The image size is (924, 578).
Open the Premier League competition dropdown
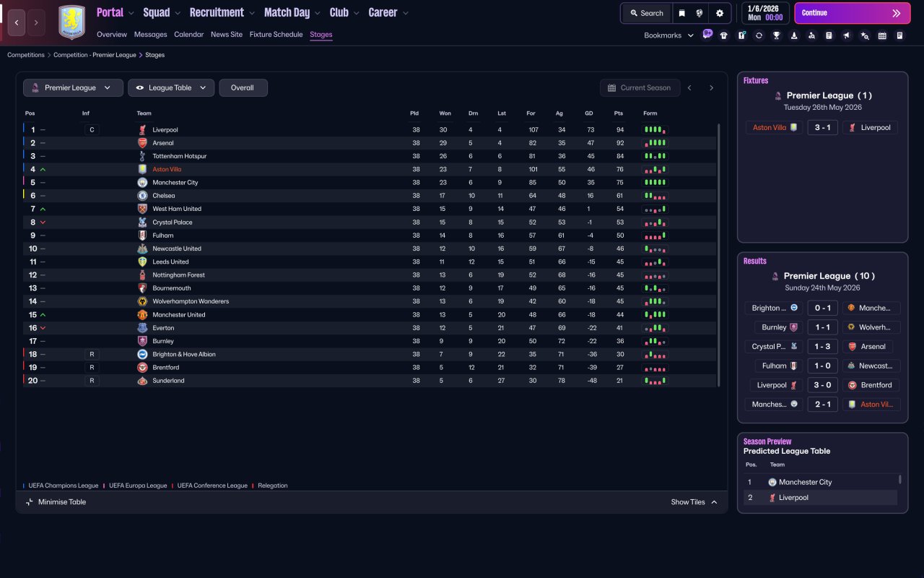[73, 88]
